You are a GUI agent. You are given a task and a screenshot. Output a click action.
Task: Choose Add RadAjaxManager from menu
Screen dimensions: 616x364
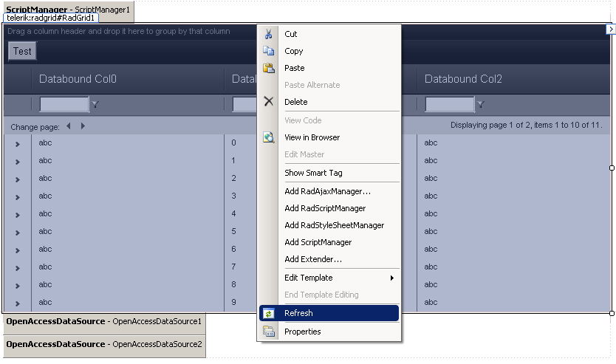click(x=327, y=191)
